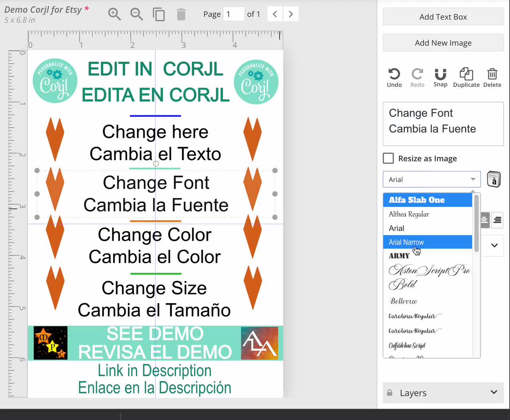The width and height of the screenshot is (510, 420).
Task: Click the font list scrollbar thumb
Action: 476,223
